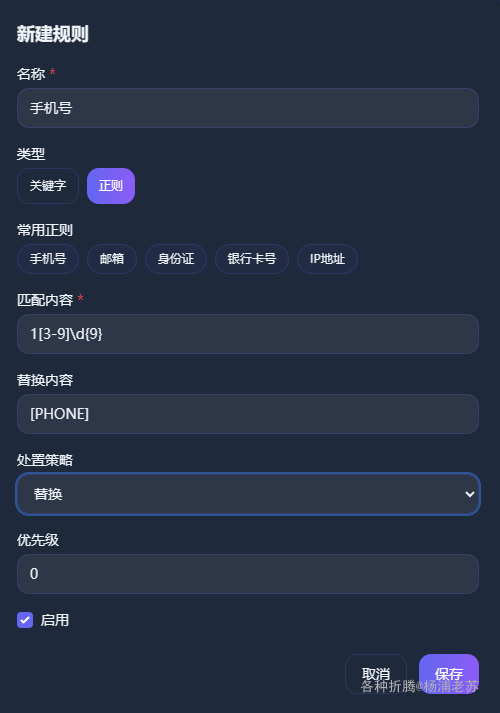Image resolution: width=500 pixels, height=713 pixels.
Task: Save the rule with 保存 button
Action: pyautogui.click(x=449, y=673)
